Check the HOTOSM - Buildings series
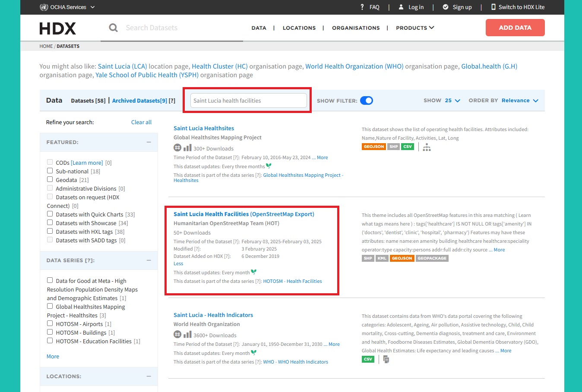Screen dimensions: 582x392 pyautogui.click(x=50, y=332)
